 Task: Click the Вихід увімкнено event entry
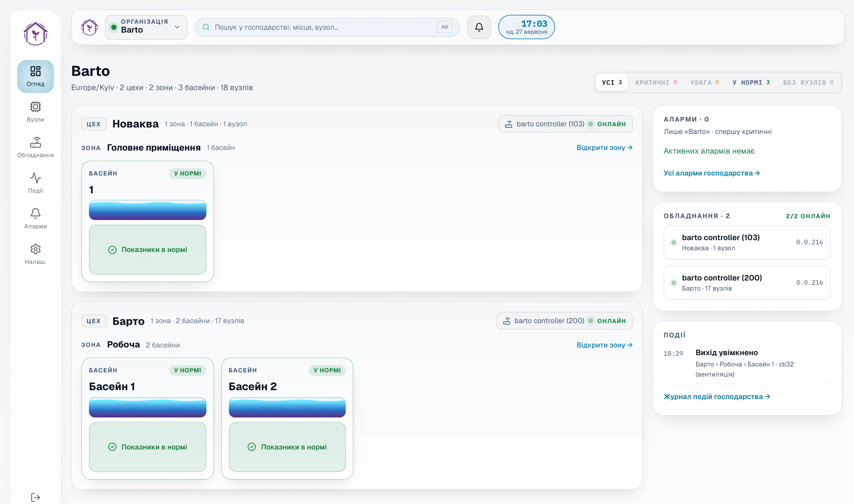coord(747,363)
